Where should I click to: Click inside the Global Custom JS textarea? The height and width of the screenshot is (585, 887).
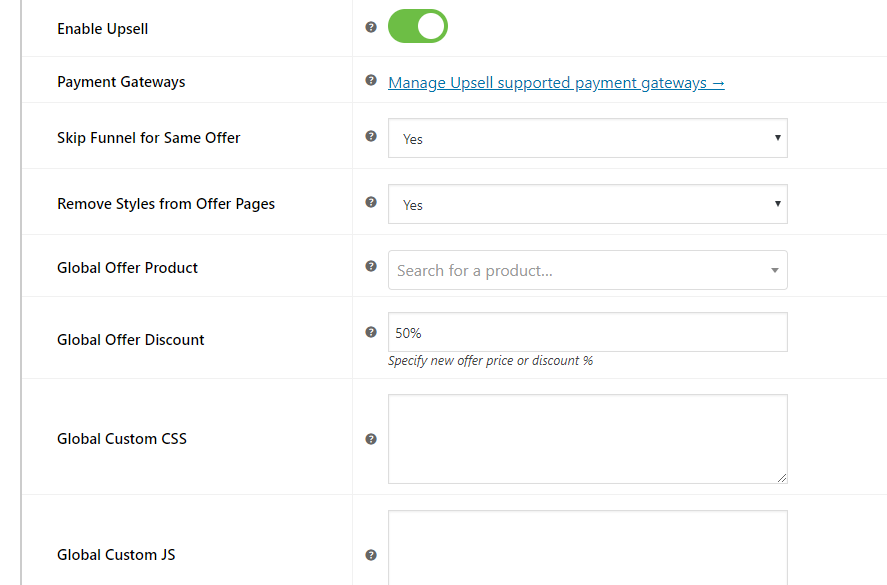click(588, 548)
